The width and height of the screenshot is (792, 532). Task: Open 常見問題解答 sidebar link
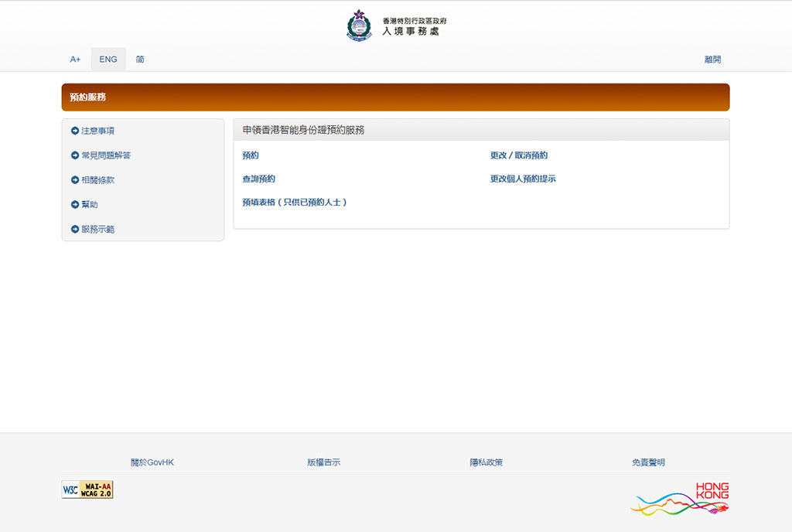point(106,155)
